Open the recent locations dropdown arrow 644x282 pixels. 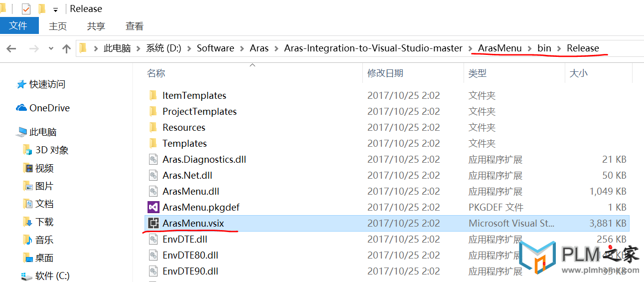coord(51,48)
